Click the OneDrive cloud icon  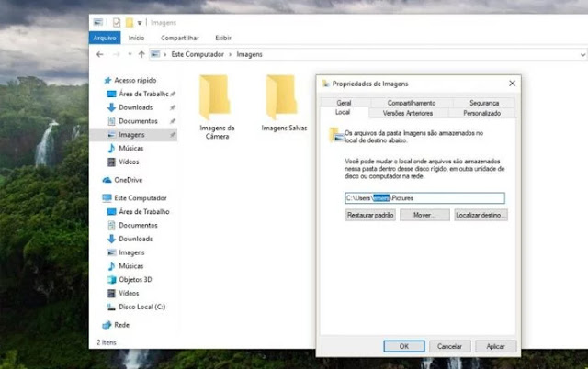[107, 180]
